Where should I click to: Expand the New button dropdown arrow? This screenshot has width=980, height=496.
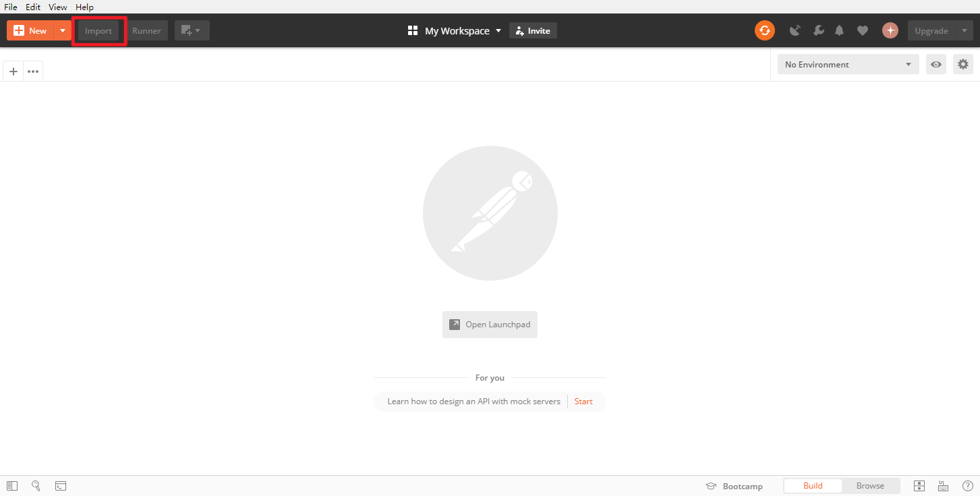pos(63,30)
